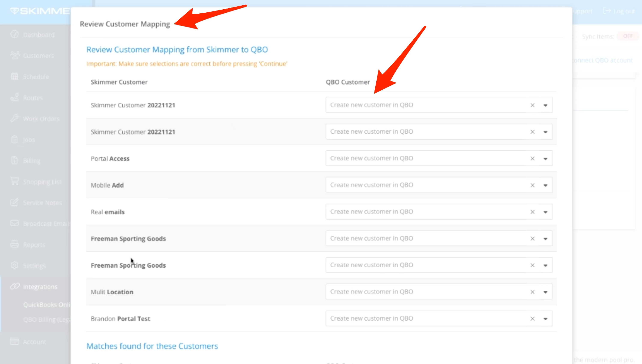Click the Work Orders wrench icon
The width and height of the screenshot is (642, 364).
pyautogui.click(x=15, y=118)
